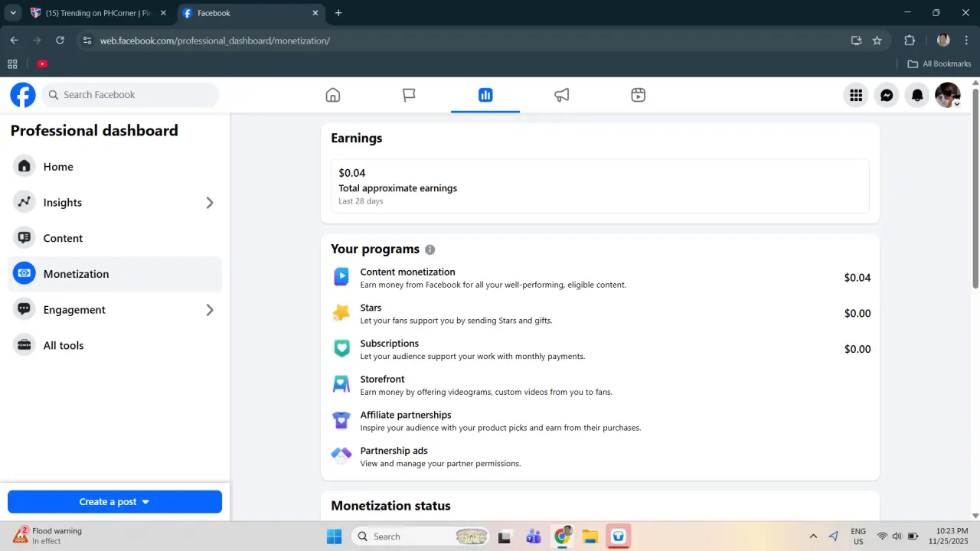Switch to the Trending on PHCorner tab
This screenshot has width=980, height=551.
coord(98,13)
